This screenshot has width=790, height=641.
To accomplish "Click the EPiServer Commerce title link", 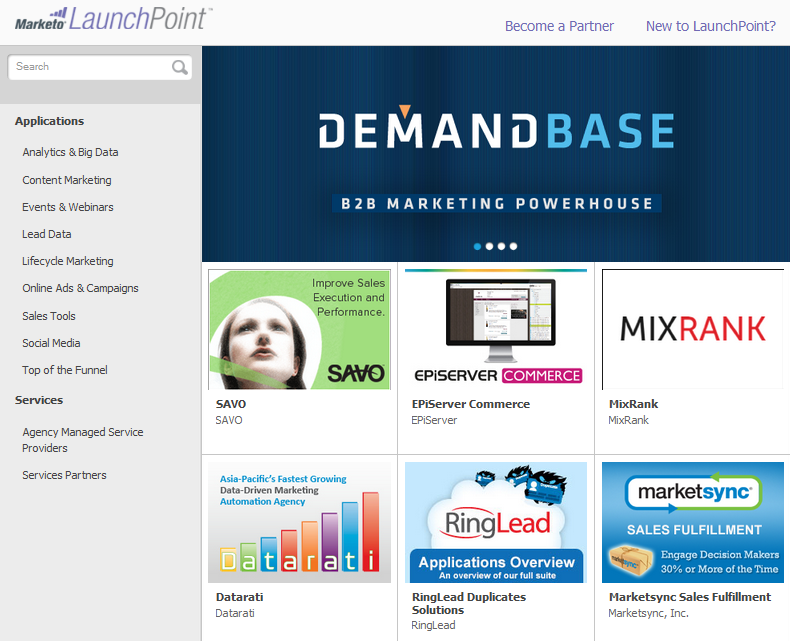I will pos(471,404).
